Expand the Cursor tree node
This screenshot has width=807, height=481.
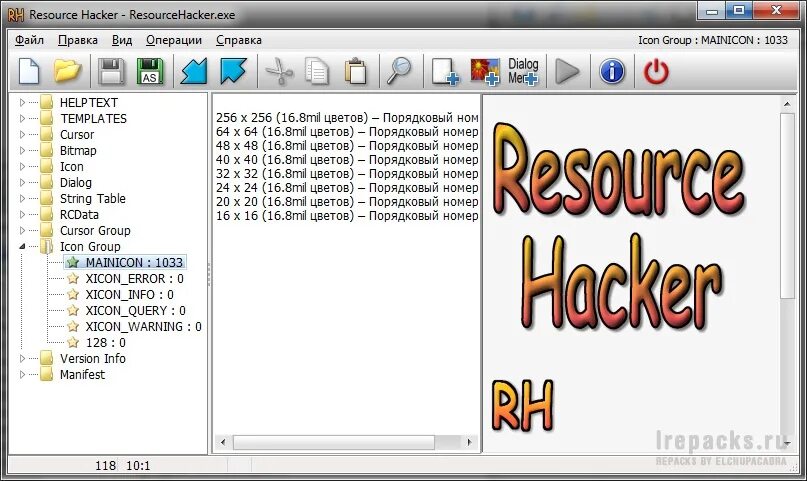(22, 134)
